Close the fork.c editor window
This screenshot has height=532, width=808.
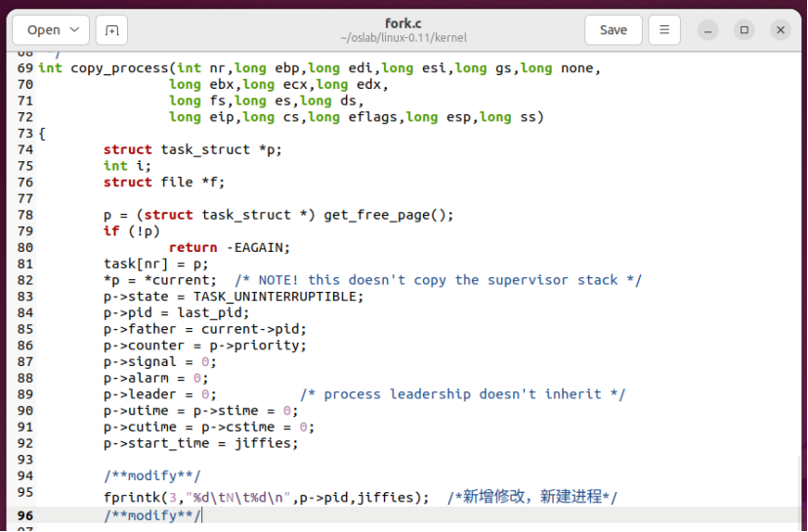point(781,30)
